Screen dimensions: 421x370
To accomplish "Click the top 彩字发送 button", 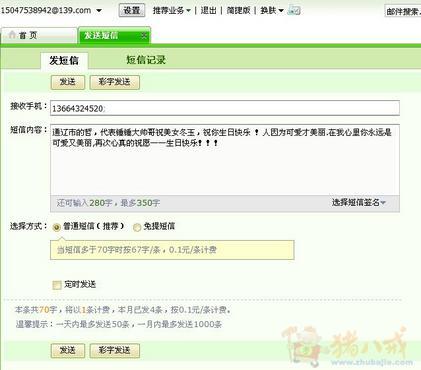I will click(x=114, y=82).
